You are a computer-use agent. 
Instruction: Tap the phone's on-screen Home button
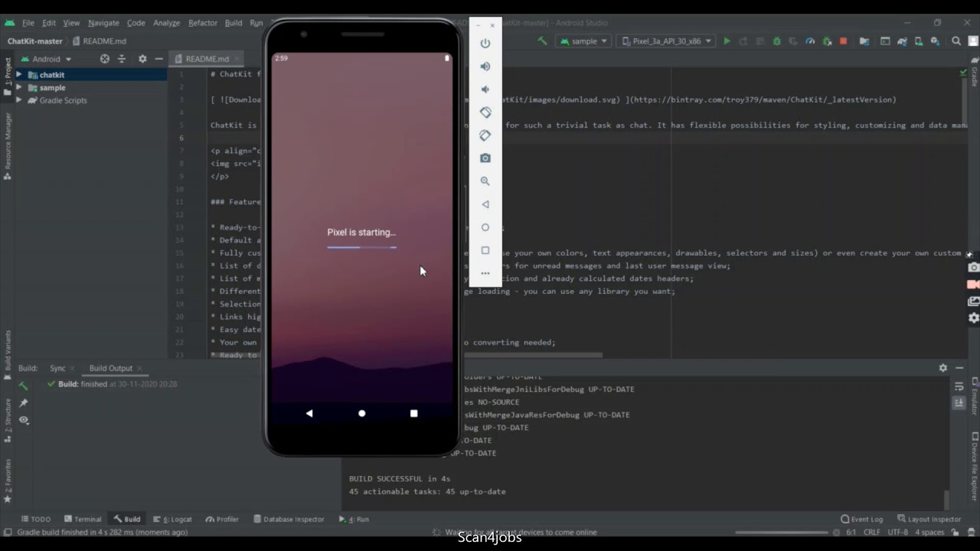362,413
